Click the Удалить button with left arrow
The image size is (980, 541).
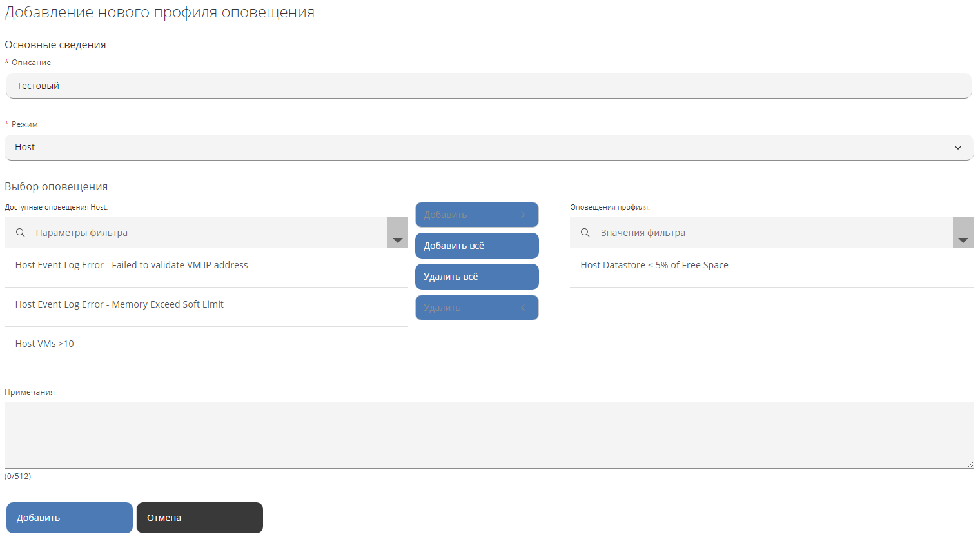(476, 308)
